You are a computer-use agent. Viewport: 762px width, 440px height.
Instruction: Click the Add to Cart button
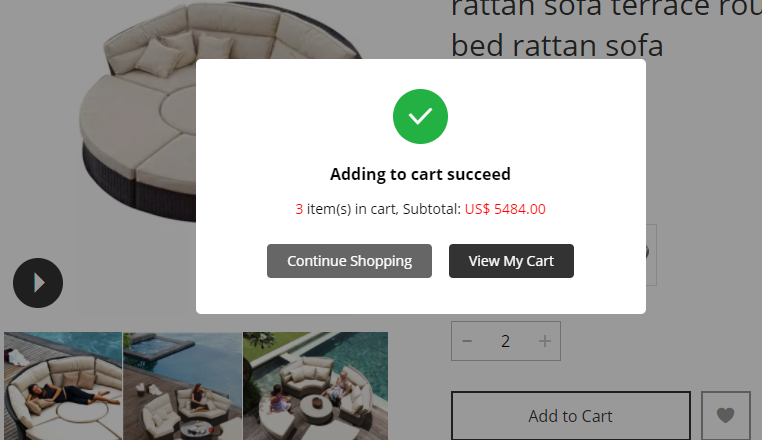point(570,415)
